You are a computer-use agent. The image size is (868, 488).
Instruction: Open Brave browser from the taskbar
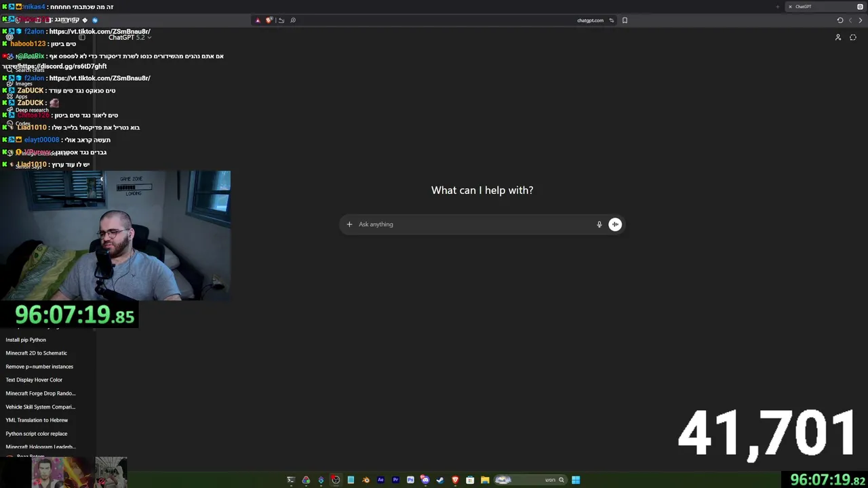coord(455,480)
